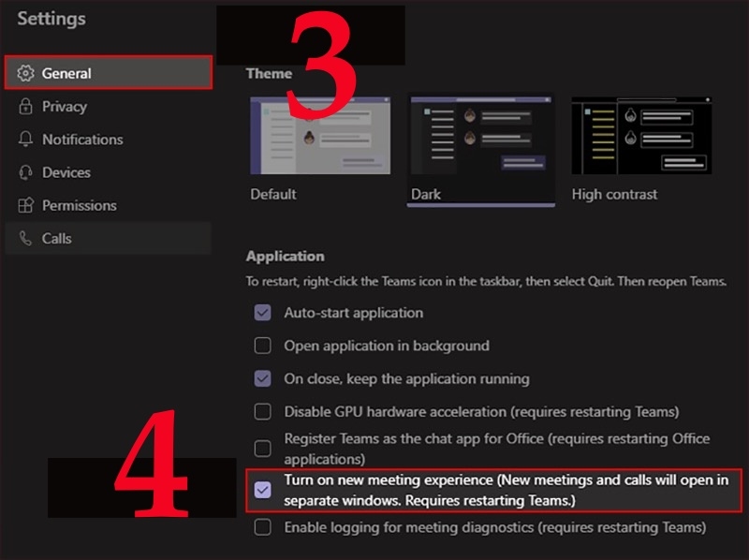
Task: Click the Calls phone icon
Action: pyautogui.click(x=26, y=238)
